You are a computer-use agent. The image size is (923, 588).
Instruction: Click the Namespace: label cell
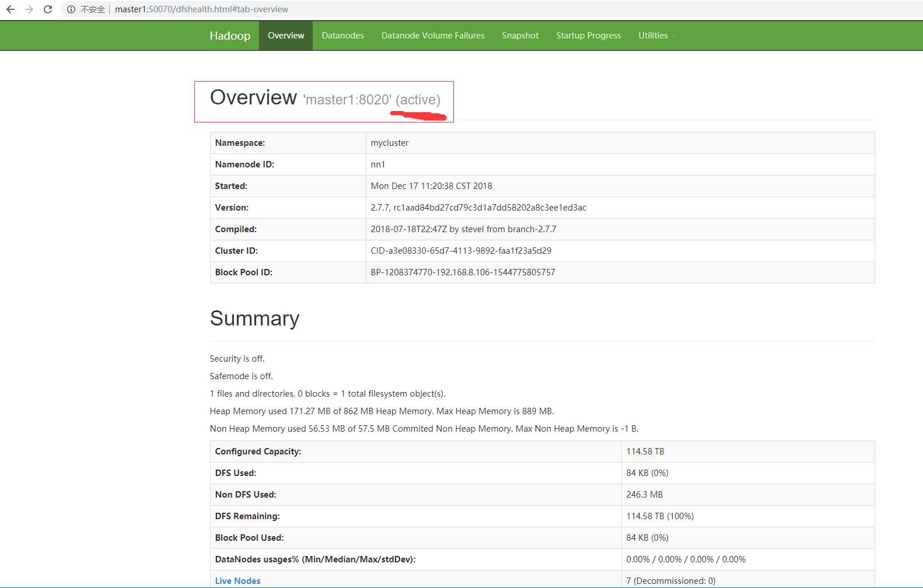[x=288, y=143]
